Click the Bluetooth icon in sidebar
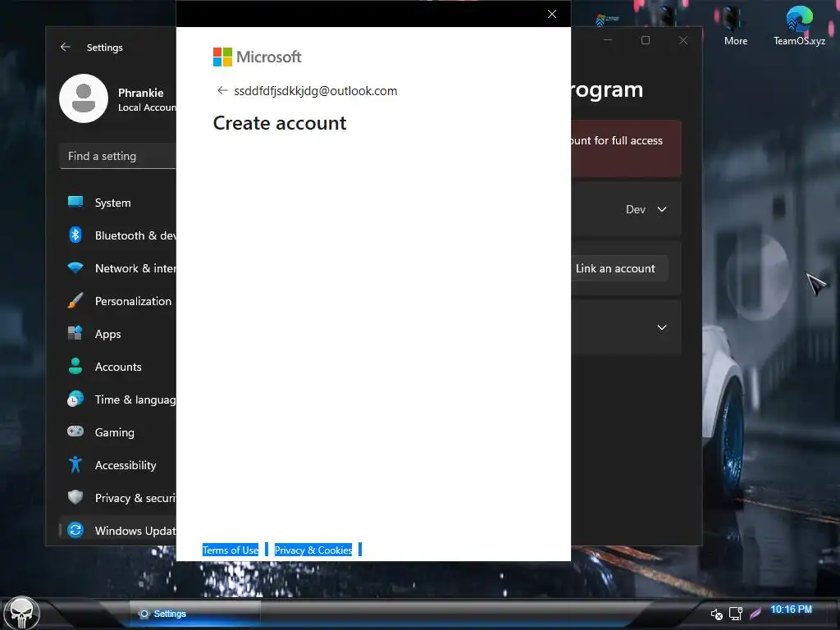The width and height of the screenshot is (840, 630). coord(75,235)
